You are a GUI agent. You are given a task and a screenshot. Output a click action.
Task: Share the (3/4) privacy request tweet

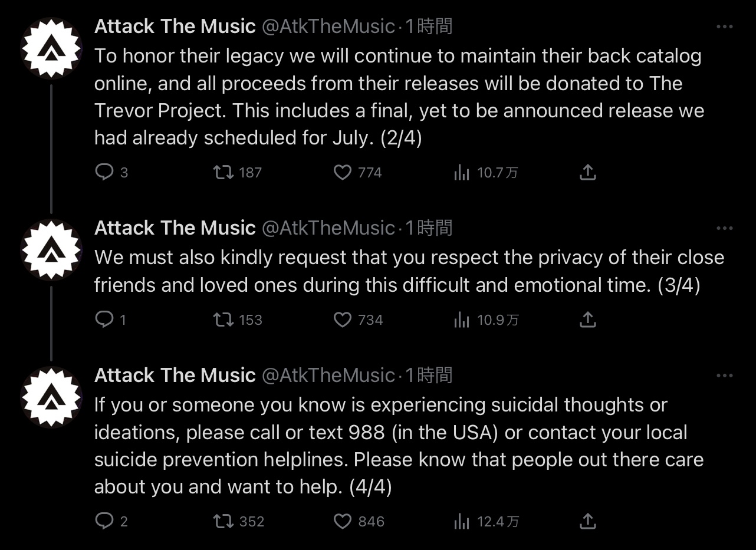pyautogui.click(x=588, y=320)
